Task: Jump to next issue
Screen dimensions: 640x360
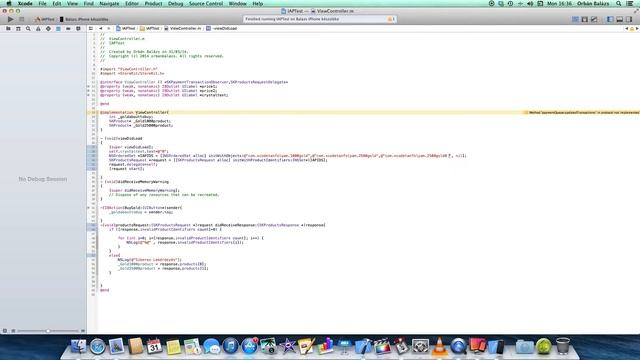Action: point(637,29)
